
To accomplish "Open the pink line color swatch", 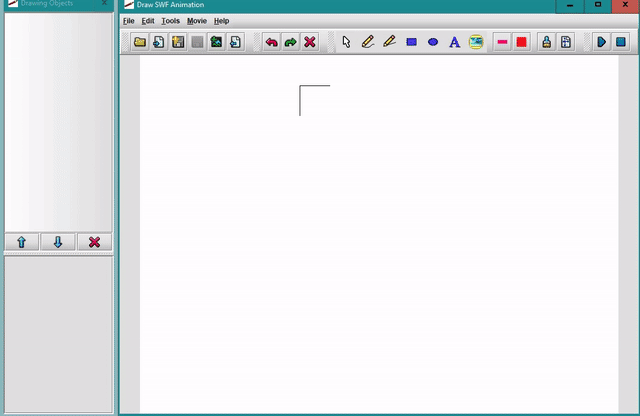I will 502,42.
